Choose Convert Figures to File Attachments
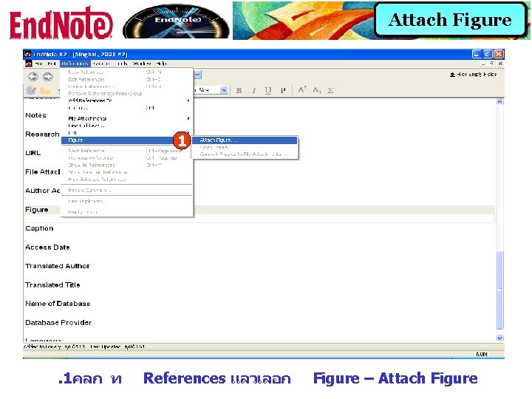The width and height of the screenshot is (532, 399). (x=245, y=154)
